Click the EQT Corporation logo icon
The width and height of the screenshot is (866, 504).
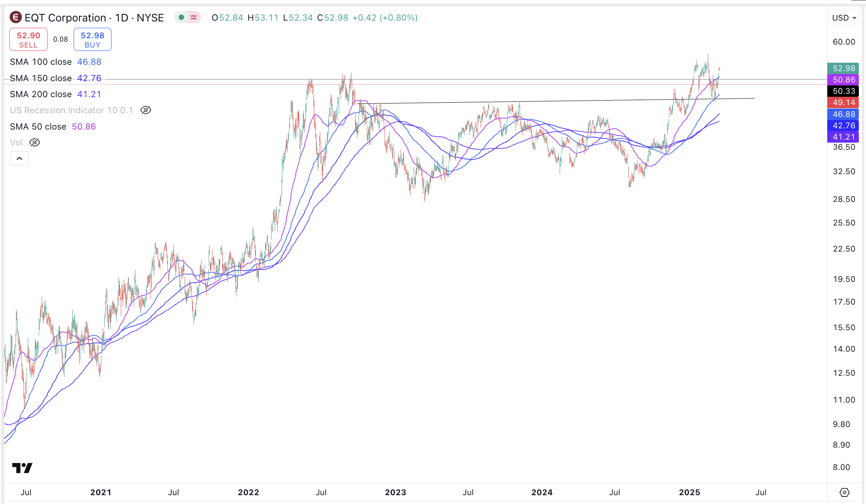click(15, 18)
